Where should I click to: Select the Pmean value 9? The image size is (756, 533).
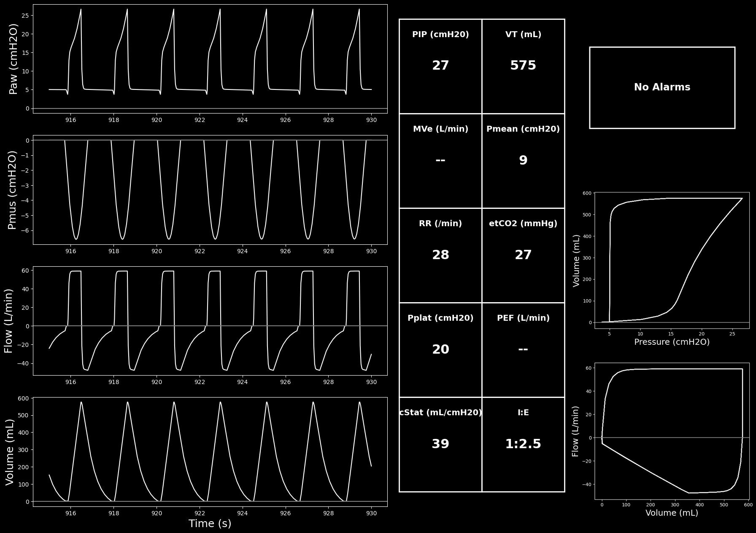523,160
